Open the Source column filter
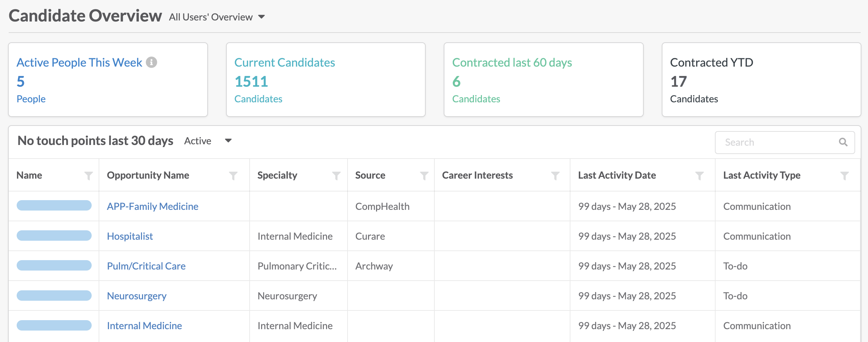The height and width of the screenshot is (342, 868). [x=424, y=176]
